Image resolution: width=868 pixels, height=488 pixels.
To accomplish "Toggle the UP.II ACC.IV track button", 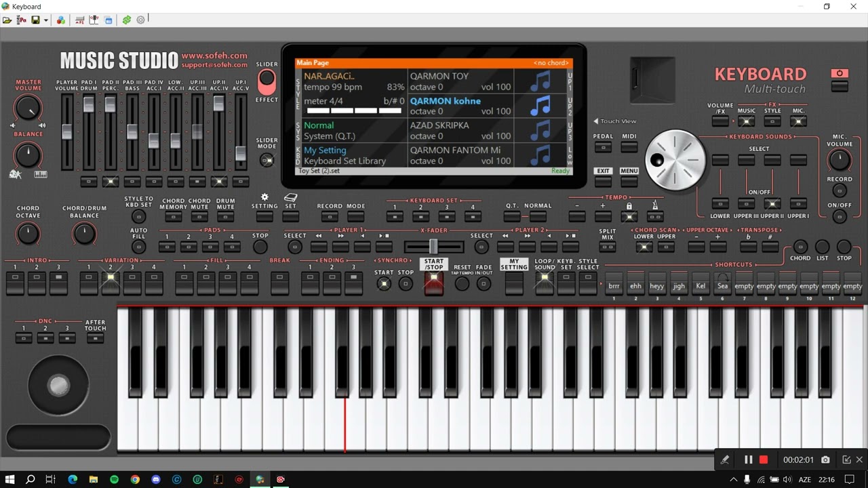I will [219, 182].
